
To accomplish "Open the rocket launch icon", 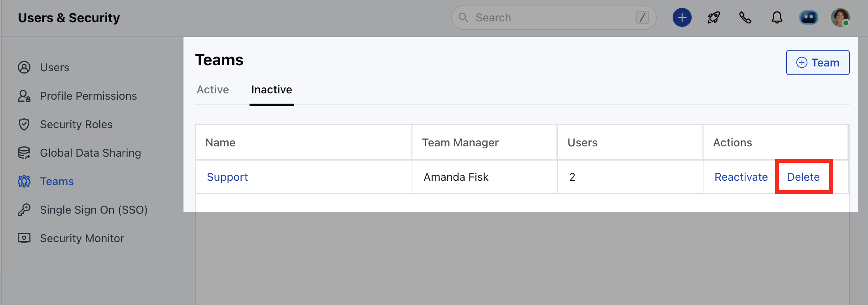I will [714, 18].
